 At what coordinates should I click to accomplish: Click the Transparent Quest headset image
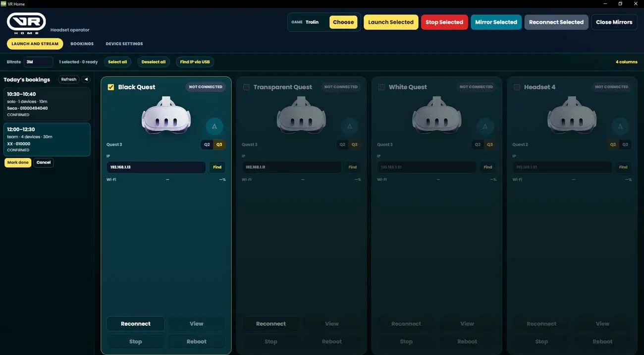[x=301, y=115]
